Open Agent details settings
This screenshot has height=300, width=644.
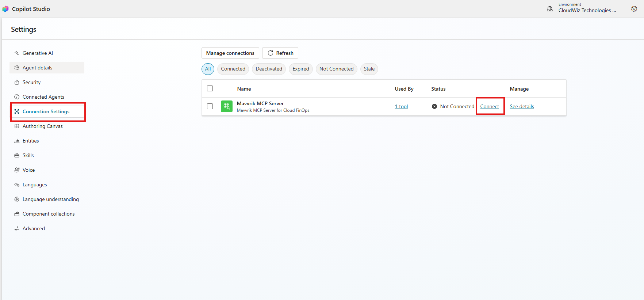point(47,68)
